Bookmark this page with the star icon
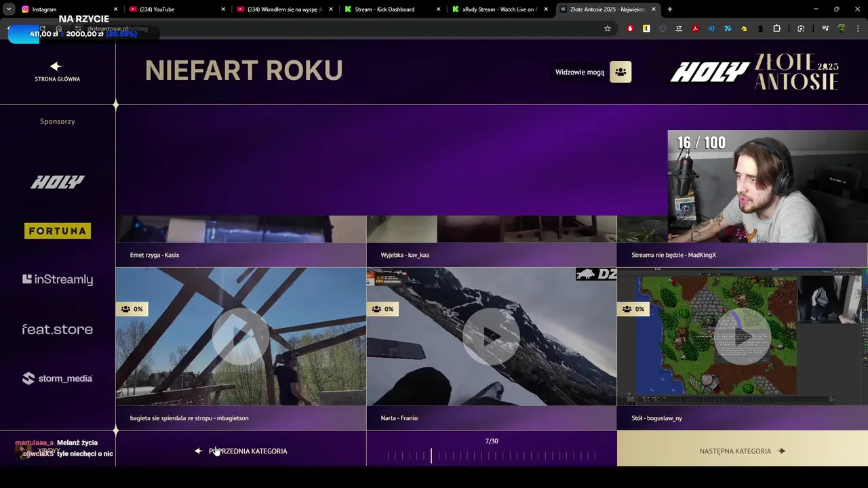Viewport: 868px width, 488px height. 608,28
